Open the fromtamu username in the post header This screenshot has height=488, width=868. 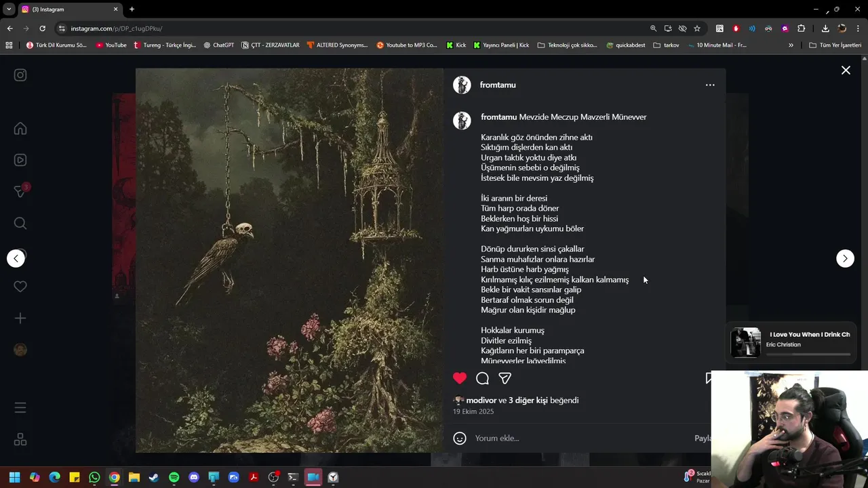pos(498,85)
